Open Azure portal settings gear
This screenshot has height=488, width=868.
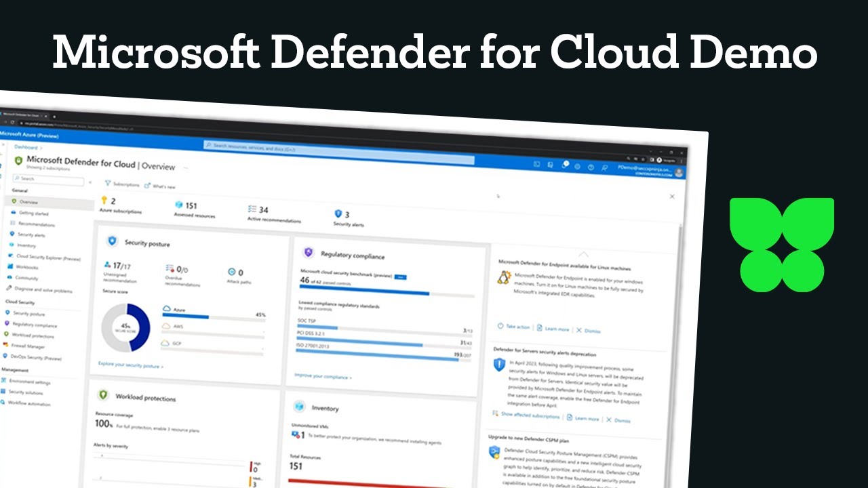point(577,165)
